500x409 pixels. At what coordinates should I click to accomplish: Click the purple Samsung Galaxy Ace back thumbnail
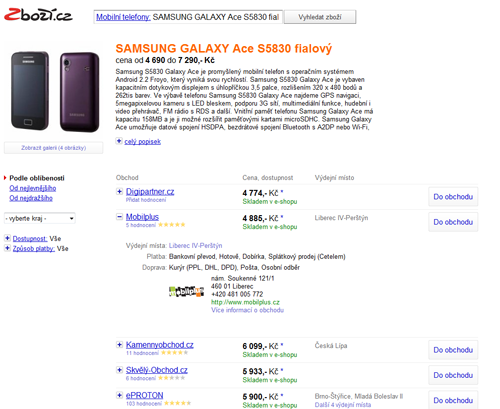[80, 92]
